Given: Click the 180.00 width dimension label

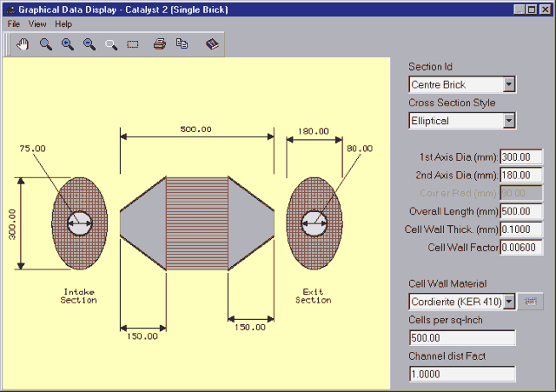Looking at the screenshot, I should [x=314, y=131].
